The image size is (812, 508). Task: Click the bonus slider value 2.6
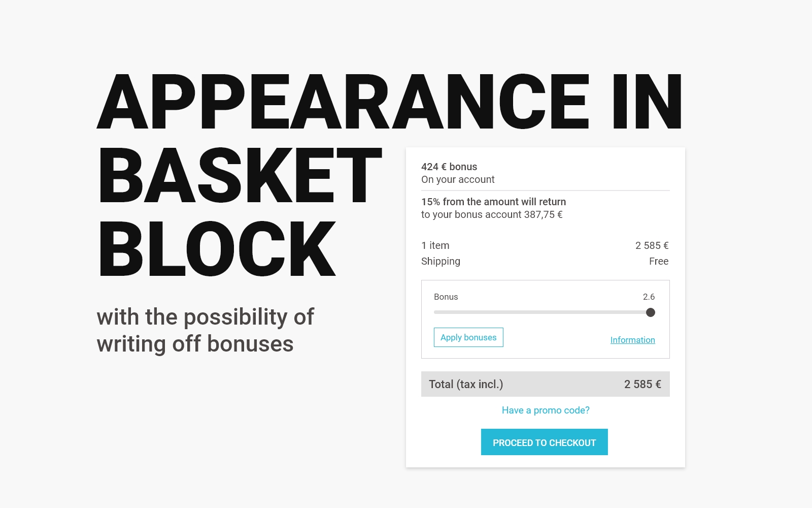tap(649, 297)
